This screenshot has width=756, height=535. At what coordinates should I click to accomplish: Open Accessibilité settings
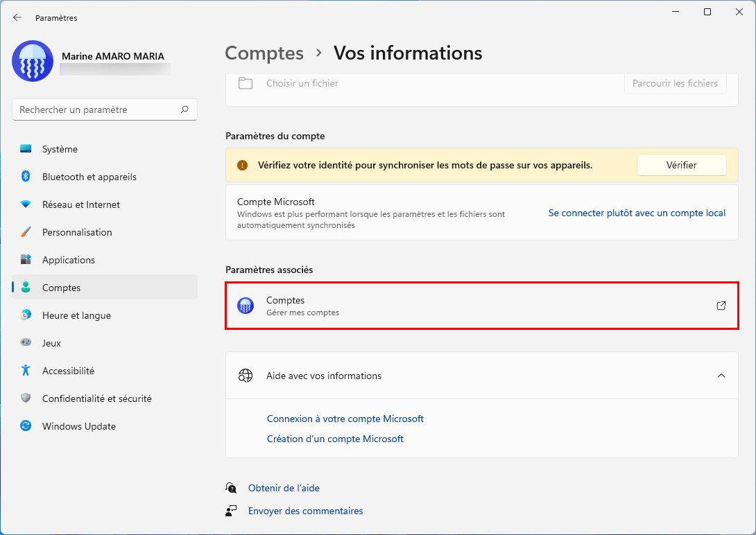105,371
